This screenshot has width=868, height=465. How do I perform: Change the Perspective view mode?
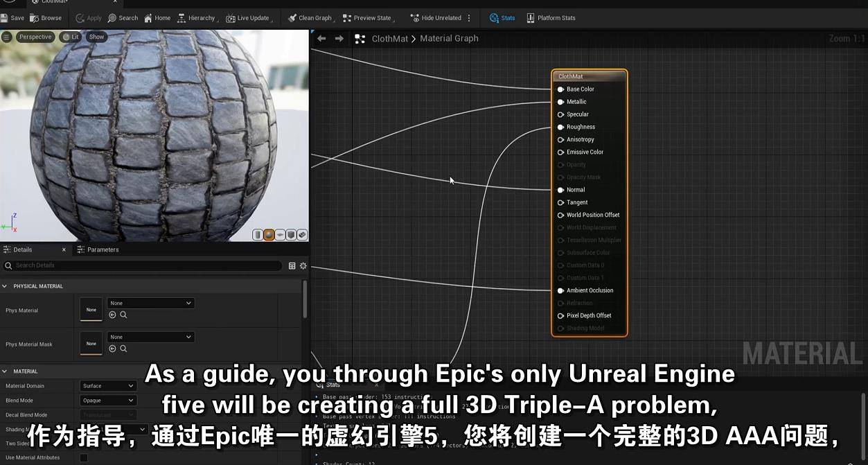pos(35,37)
